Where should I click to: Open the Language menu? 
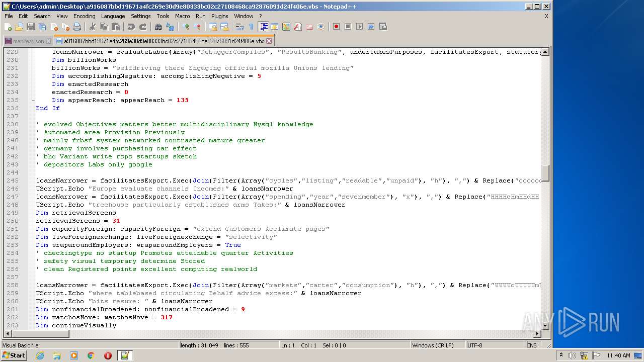113,16
